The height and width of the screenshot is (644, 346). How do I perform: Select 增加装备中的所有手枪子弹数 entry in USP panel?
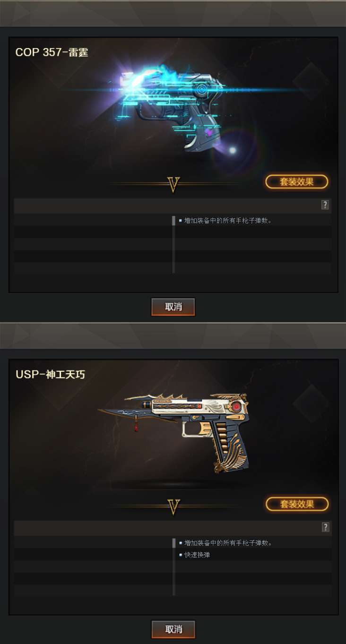coord(228,543)
